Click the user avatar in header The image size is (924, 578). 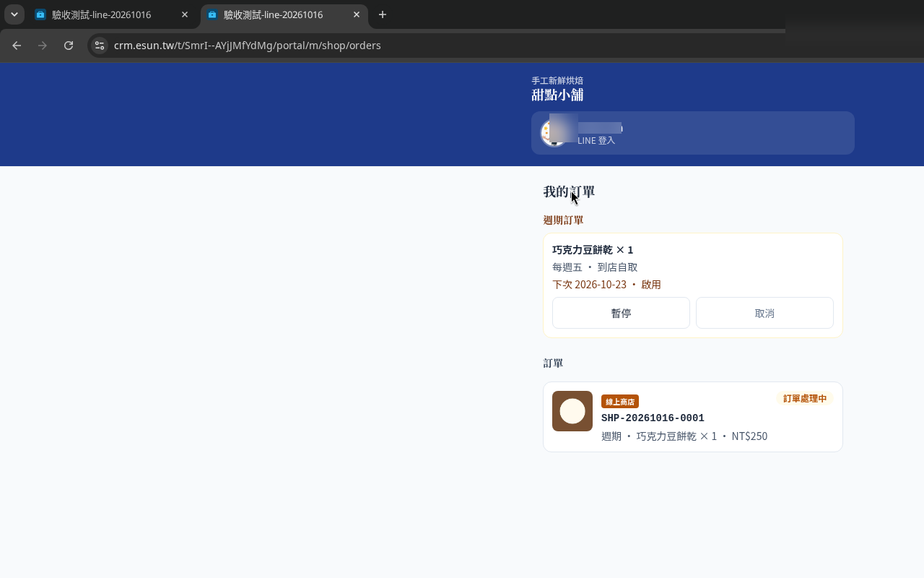554,133
